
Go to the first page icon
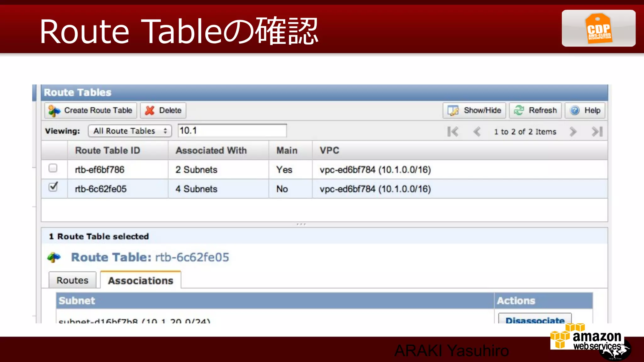point(453,131)
